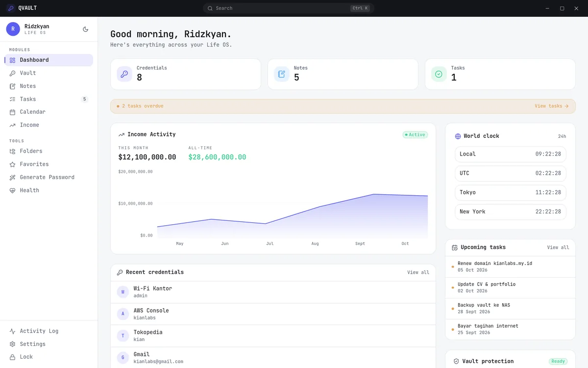Screen dimensions: 588x368
Task: Toggle dark mode moon icon
Action: coord(86,29)
